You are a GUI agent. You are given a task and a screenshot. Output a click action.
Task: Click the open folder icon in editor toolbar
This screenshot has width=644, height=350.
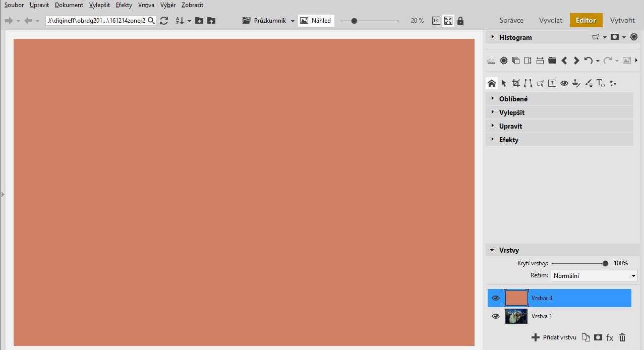coord(552,61)
